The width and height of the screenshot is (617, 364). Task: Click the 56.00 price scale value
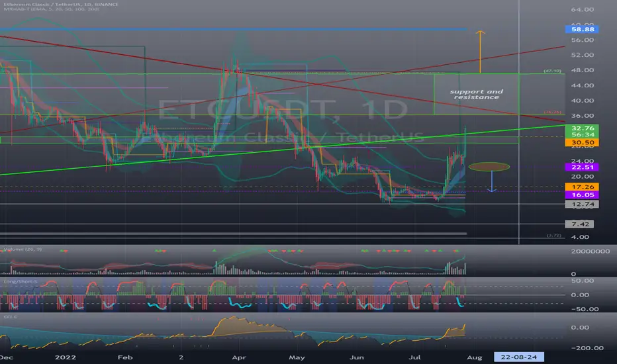click(x=583, y=40)
